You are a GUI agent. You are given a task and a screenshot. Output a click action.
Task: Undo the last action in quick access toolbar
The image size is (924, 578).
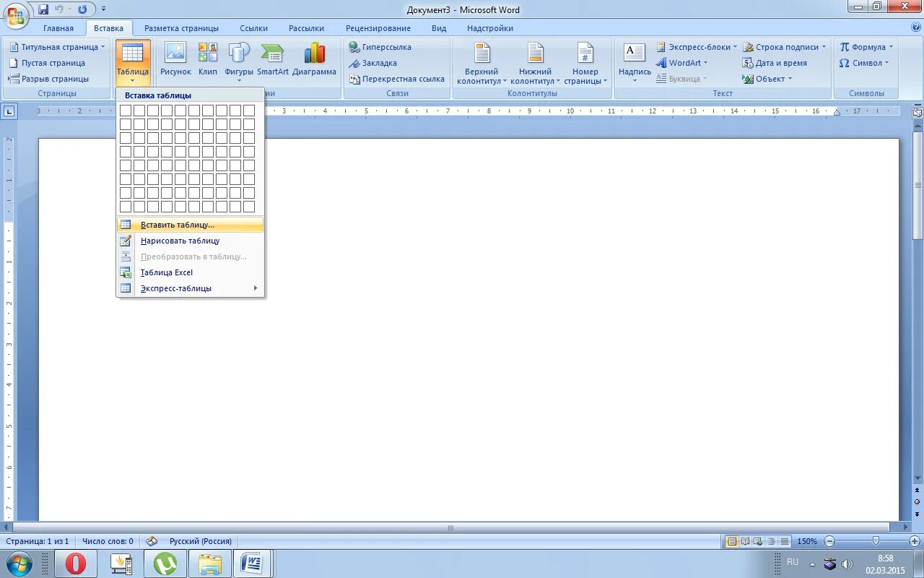pyautogui.click(x=59, y=9)
